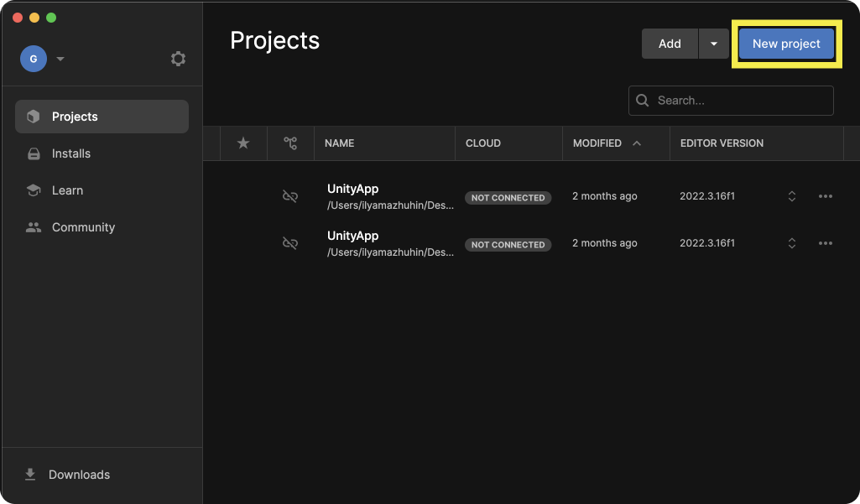Click the unlinked cloud icon of first UnityApp
Viewport: 860px width, 504px height.
point(290,196)
